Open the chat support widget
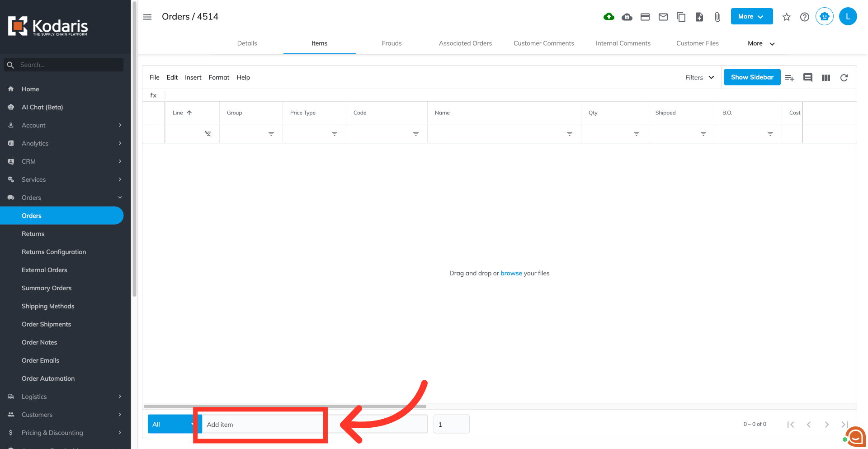This screenshot has height=449, width=868. click(x=856, y=437)
